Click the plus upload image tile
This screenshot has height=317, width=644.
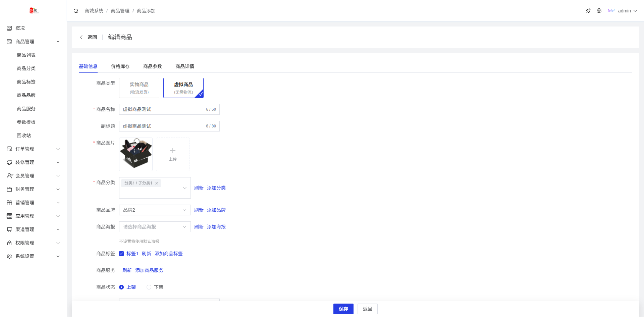pyautogui.click(x=173, y=154)
